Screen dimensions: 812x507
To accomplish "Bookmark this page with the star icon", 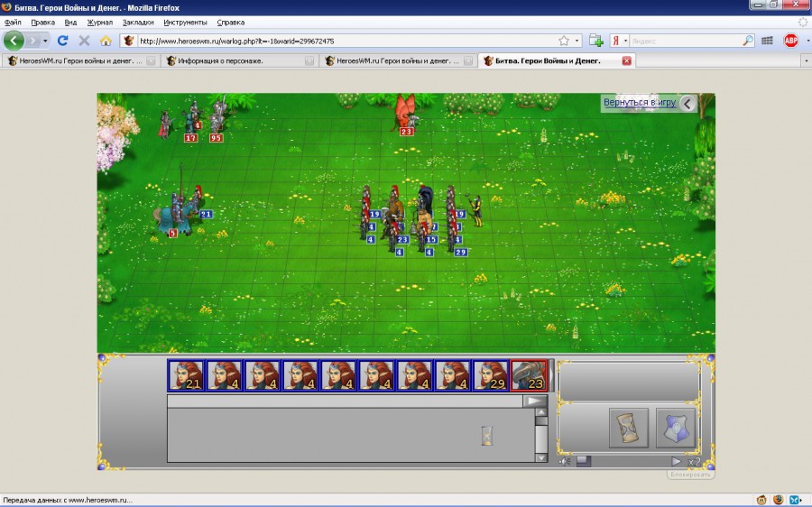I will point(564,41).
